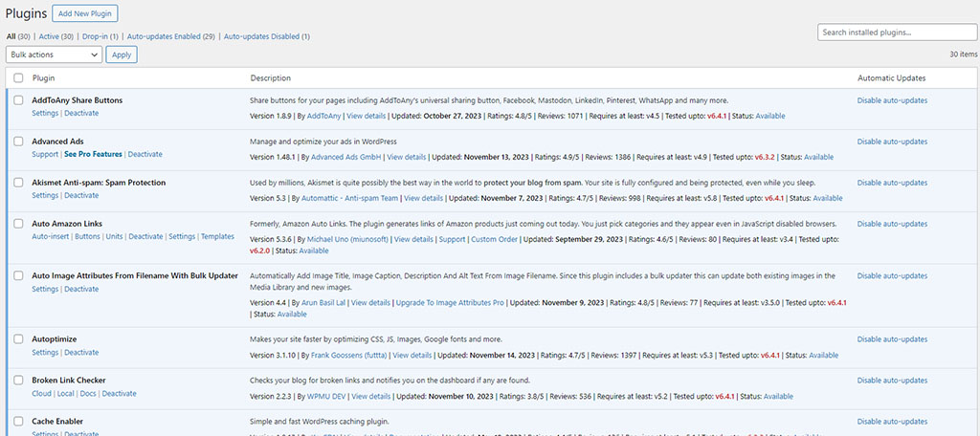The width and height of the screenshot is (980, 436).
Task: Check the Auto Image Attributes plugin checkbox
Action: [x=19, y=275]
